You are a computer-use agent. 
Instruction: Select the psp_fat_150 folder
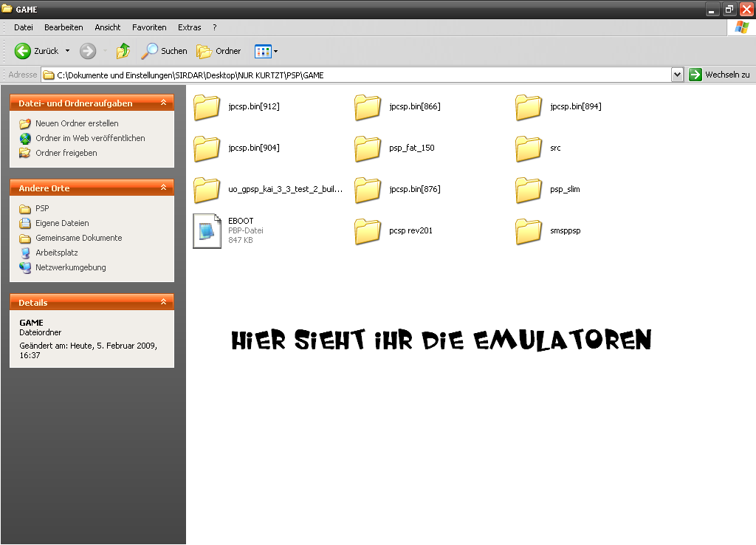tap(368, 148)
